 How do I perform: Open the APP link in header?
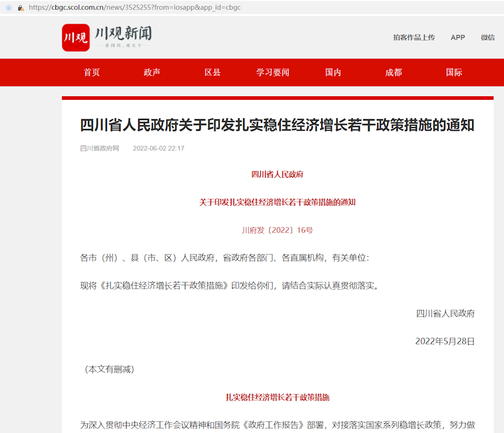(458, 38)
